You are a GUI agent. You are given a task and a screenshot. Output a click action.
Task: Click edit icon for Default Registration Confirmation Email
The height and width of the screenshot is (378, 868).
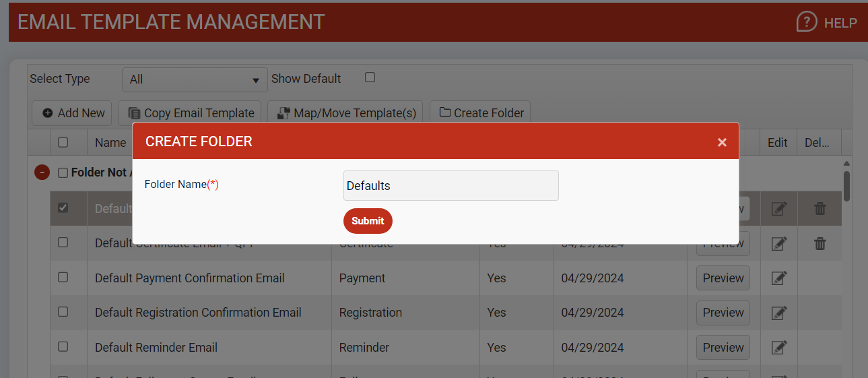(x=778, y=313)
